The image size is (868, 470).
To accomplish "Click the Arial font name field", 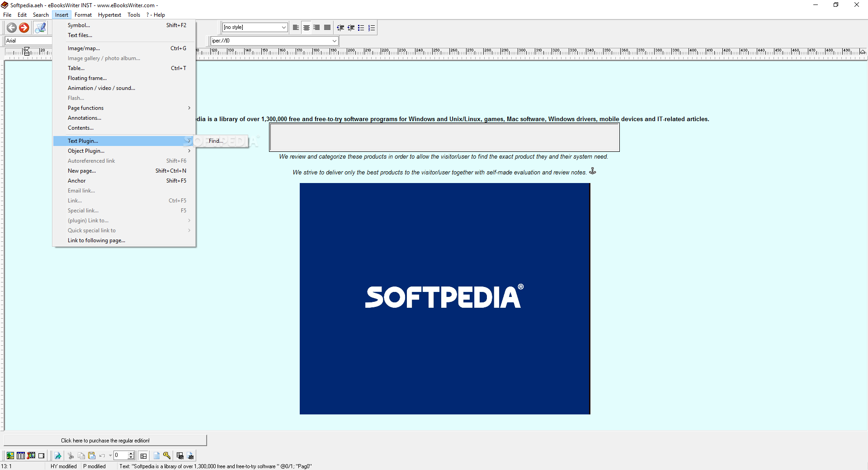I will pos(28,41).
